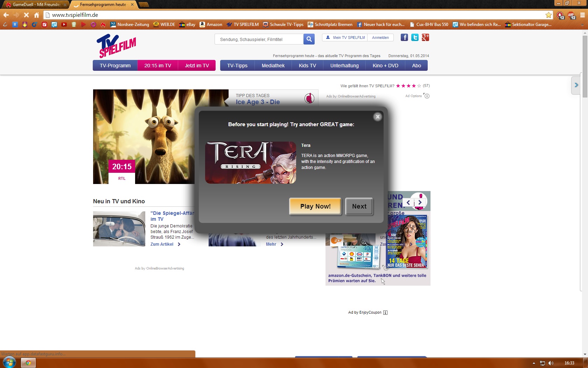Rate TV Spielfilm with the fifth star
Screen dimensions: 588x368
pos(419,86)
